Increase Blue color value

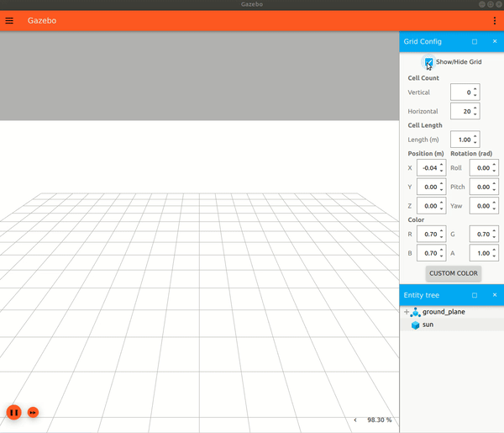point(441,250)
